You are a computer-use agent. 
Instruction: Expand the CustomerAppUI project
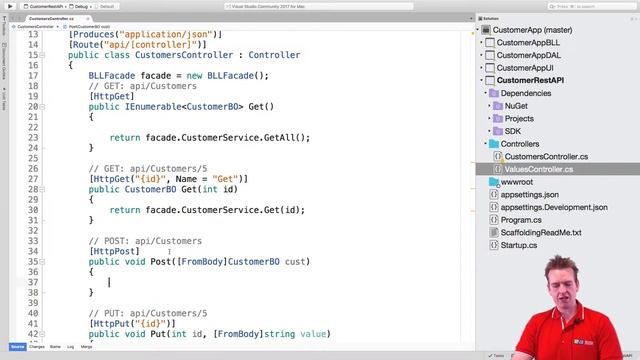[482, 68]
